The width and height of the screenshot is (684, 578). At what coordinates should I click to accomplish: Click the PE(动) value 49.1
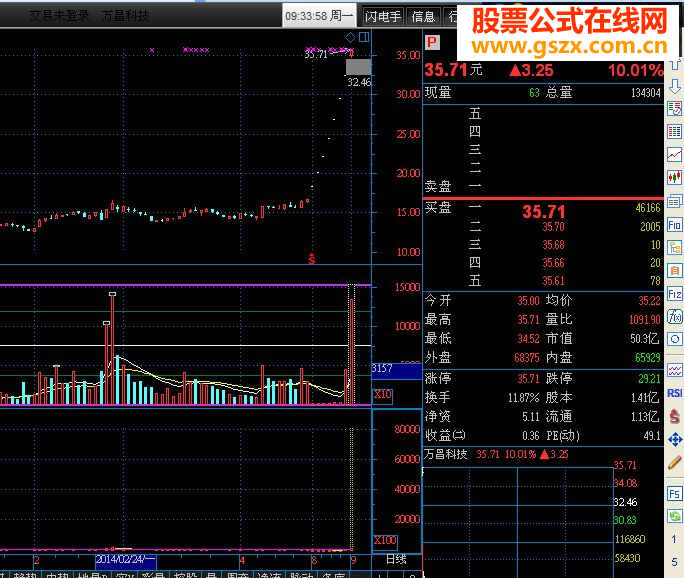pyautogui.click(x=652, y=436)
